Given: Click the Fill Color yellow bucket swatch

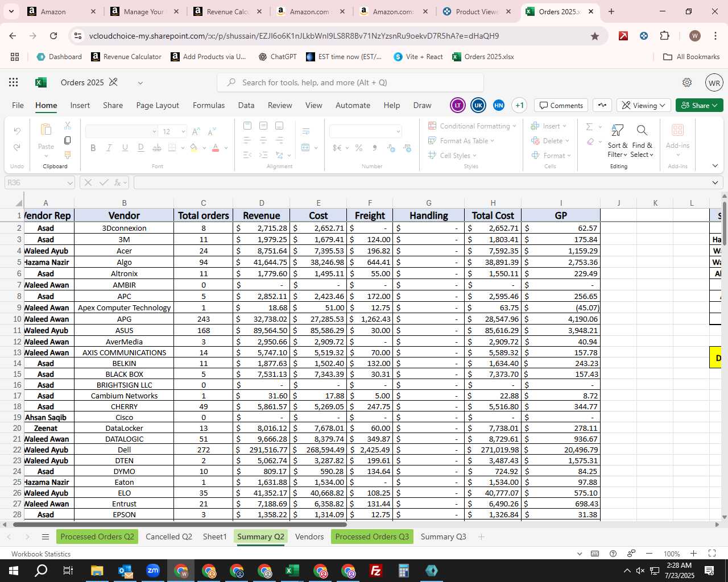Looking at the screenshot, I should 193,148.
